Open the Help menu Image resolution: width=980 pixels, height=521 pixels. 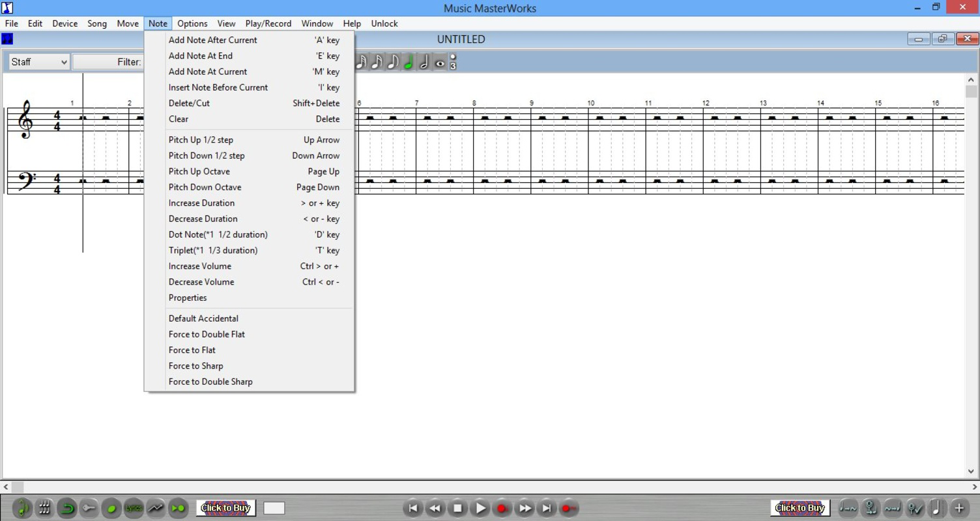[352, 23]
